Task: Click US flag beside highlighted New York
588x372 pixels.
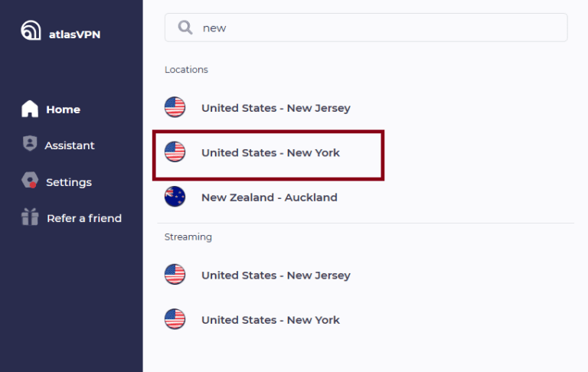Action: pyautogui.click(x=175, y=152)
